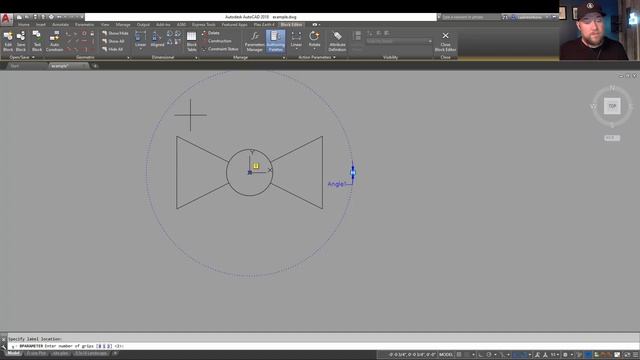Select the Linear dimensional constraint tool

[x=140, y=39]
